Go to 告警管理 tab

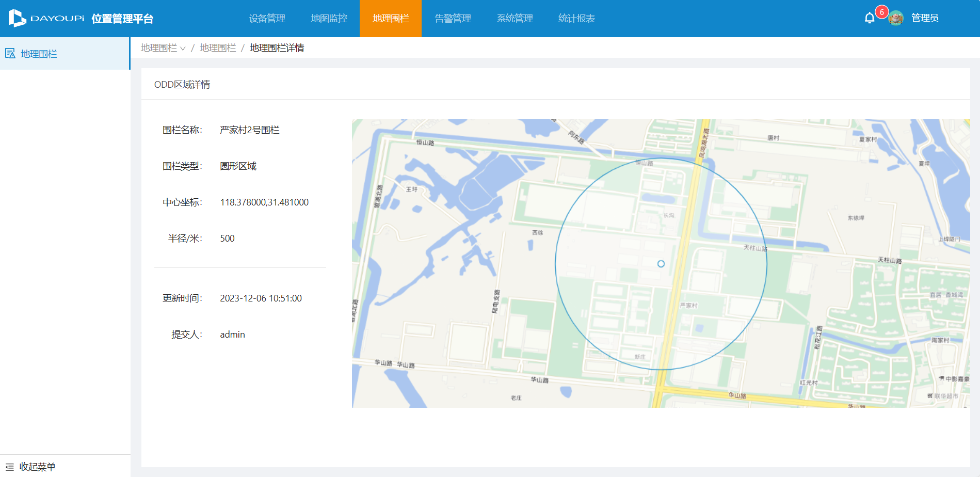coord(453,19)
